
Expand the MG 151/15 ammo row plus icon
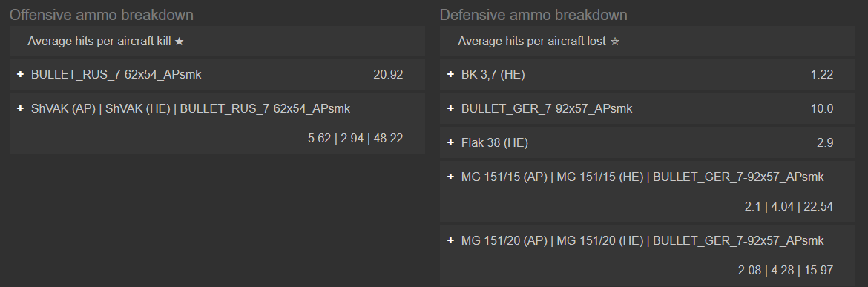(x=450, y=177)
